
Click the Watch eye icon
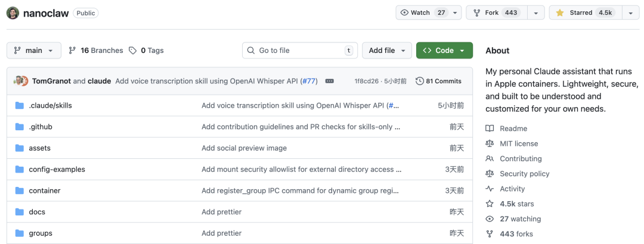tap(404, 12)
